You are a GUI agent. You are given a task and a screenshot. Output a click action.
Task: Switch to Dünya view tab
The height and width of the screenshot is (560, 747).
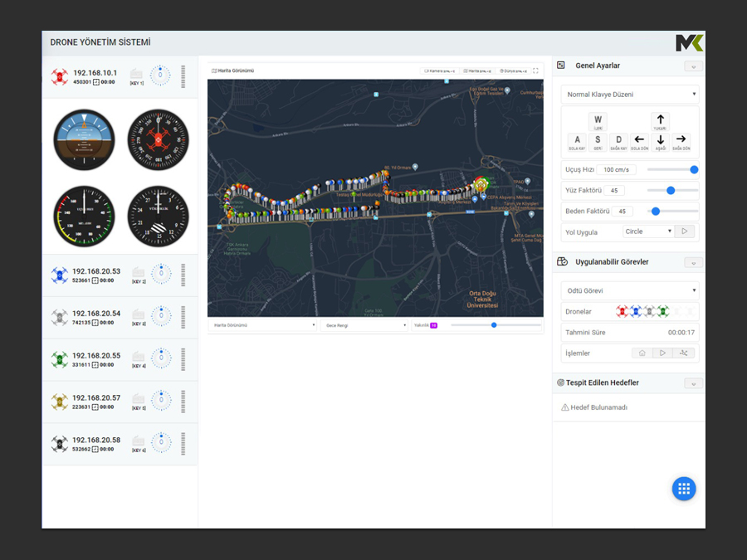click(x=513, y=71)
